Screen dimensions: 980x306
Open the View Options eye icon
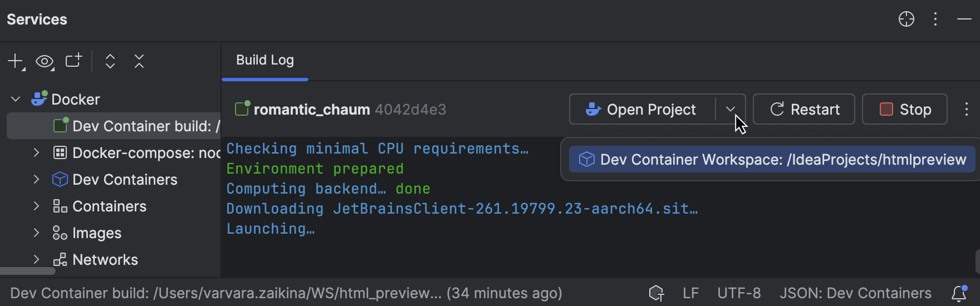pyautogui.click(x=45, y=61)
